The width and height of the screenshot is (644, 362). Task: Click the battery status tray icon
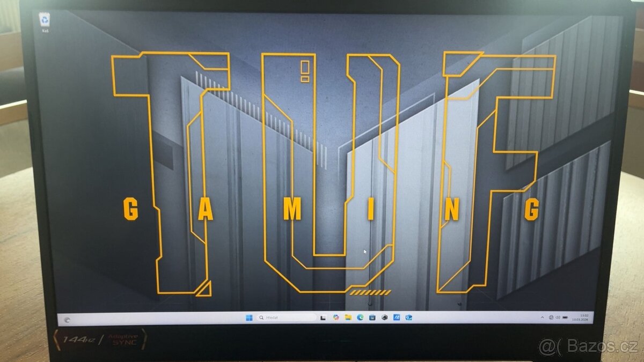click(x=565, y=317)
